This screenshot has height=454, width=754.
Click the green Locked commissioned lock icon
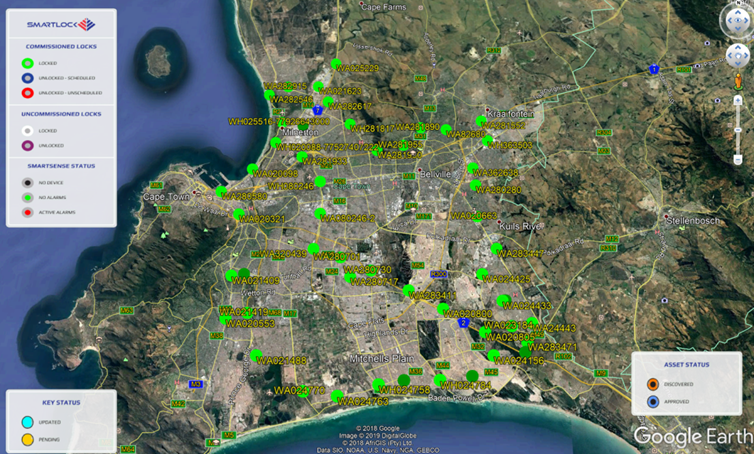[27, 62]
